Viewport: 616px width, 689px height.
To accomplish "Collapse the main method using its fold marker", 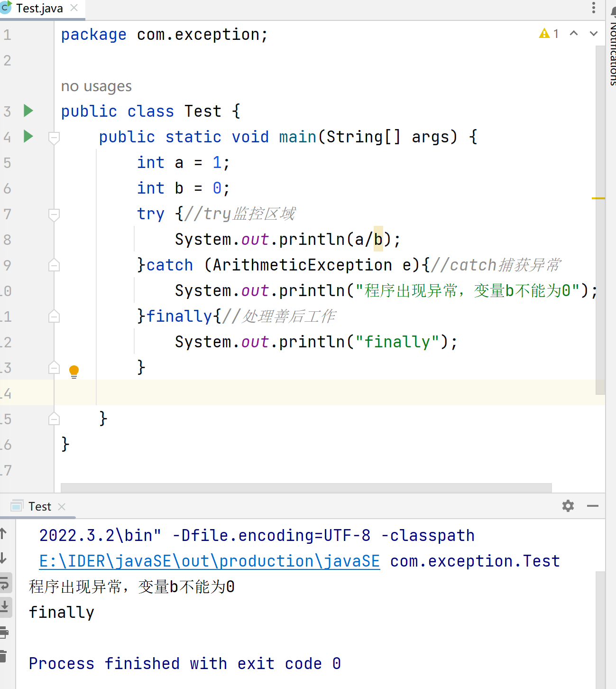I will (x=54, y=138).
